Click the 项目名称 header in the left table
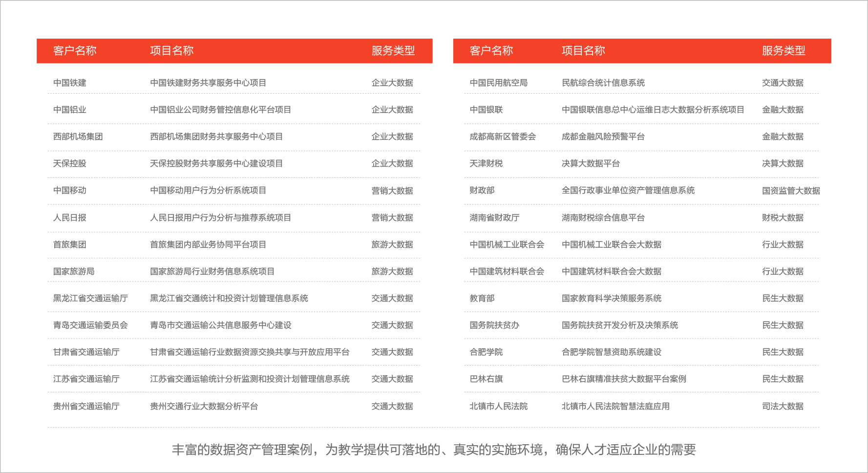The image size is (868, 473). (172, 50)
